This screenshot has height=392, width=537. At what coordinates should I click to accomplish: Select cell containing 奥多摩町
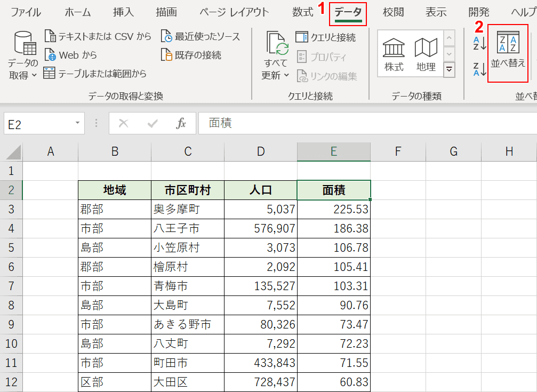[188, 210]
